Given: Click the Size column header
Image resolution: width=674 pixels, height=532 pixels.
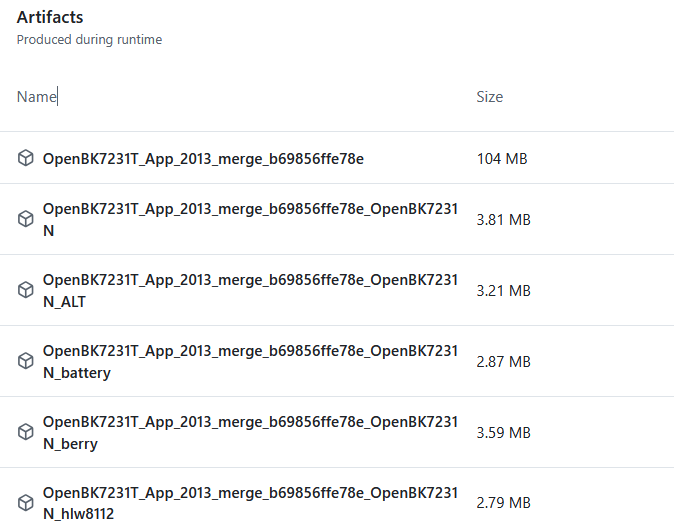Looking at the screenshot, I should 490,97.
